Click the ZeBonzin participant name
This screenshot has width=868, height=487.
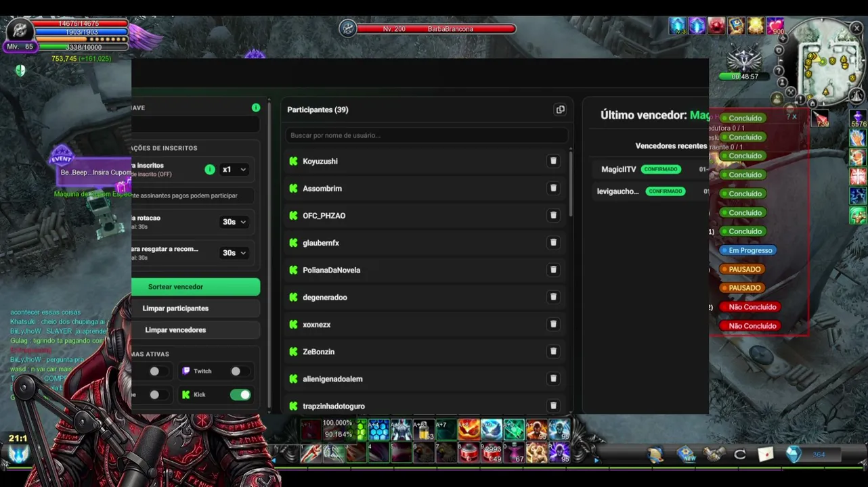coord(319,352)
